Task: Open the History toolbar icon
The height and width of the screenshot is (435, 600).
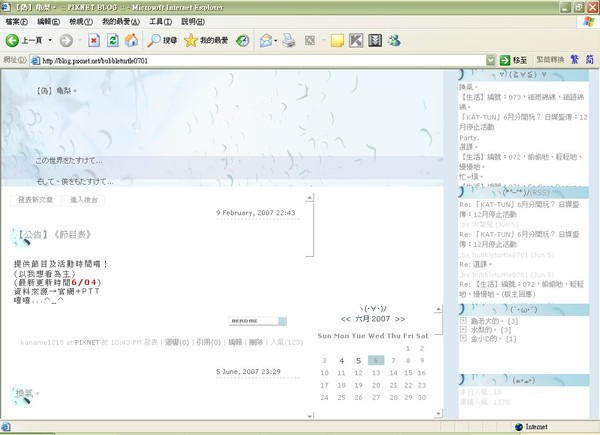Action: [242, 40]
